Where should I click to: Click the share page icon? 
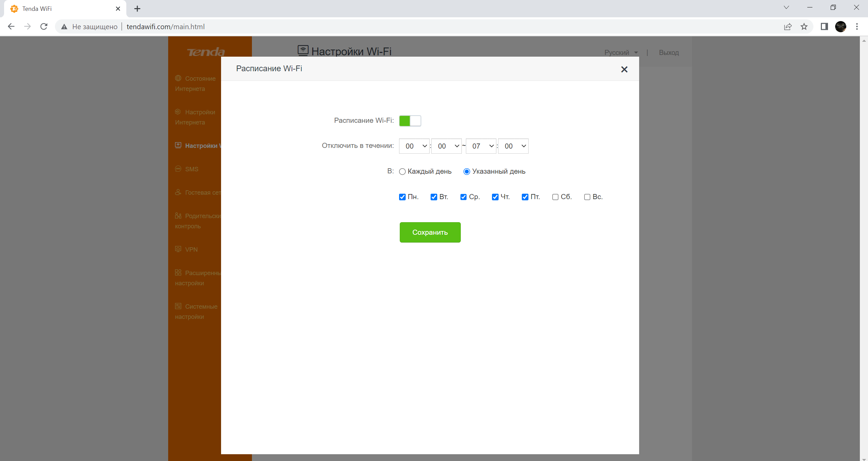[788, 26]
